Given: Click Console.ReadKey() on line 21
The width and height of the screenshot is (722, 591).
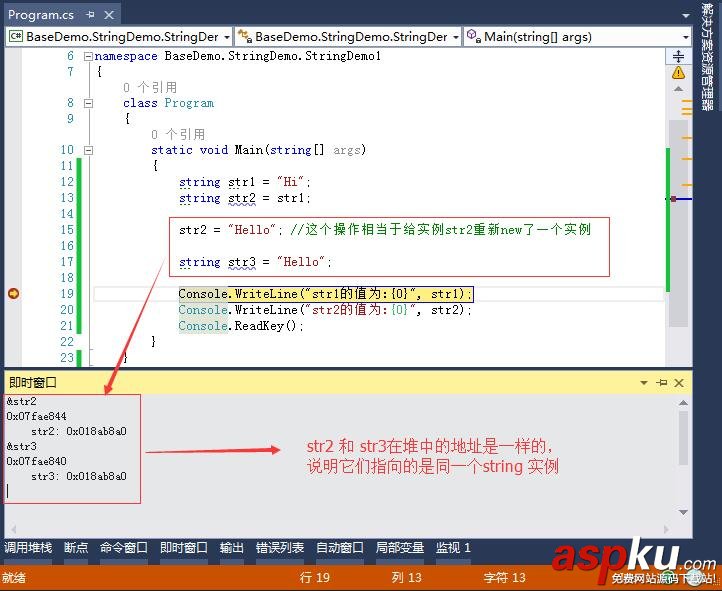Looking at the screenshot, I should (x=239, y=326).
